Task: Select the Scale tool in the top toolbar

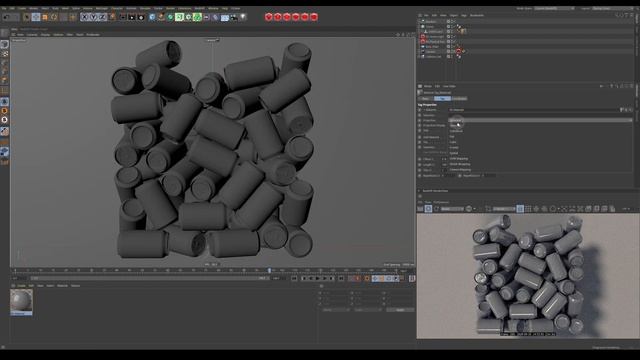Action: [45, 17]
